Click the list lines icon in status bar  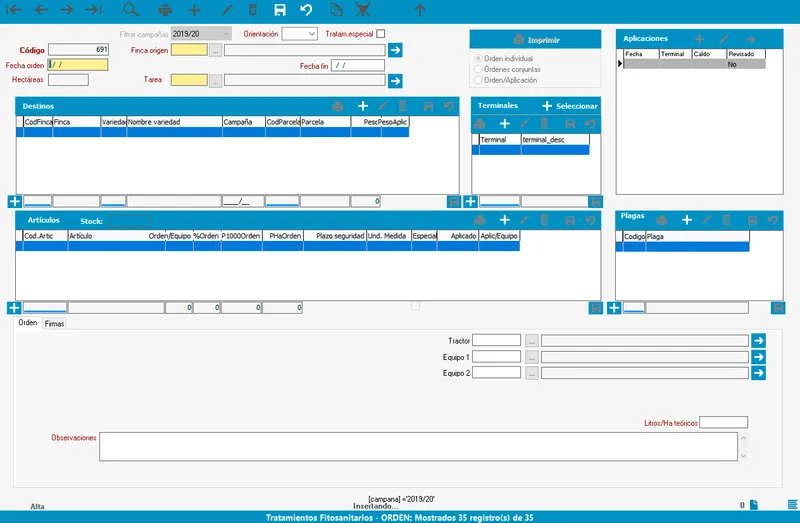(792, 505)
